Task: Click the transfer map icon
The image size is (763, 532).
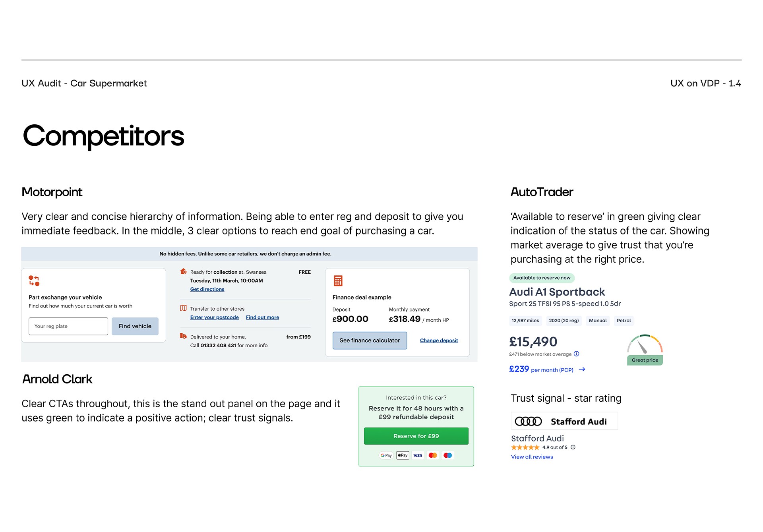Action: 183,308
